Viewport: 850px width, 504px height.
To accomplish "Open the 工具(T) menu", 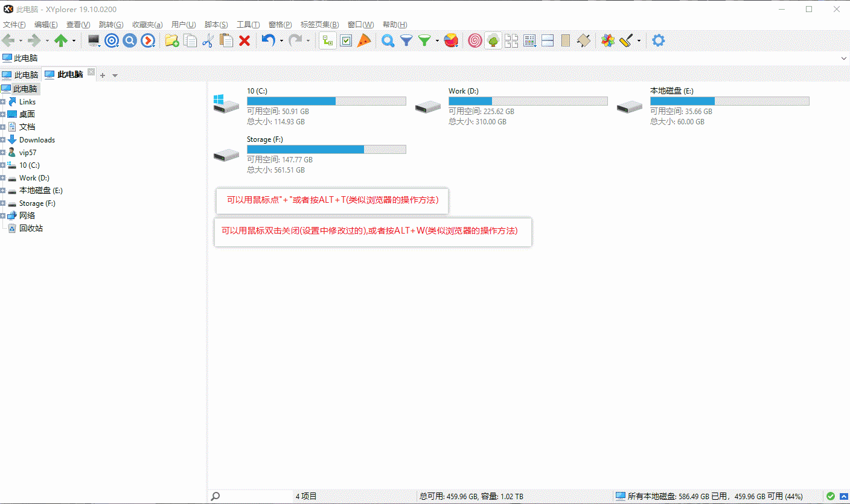I will 248,24.
